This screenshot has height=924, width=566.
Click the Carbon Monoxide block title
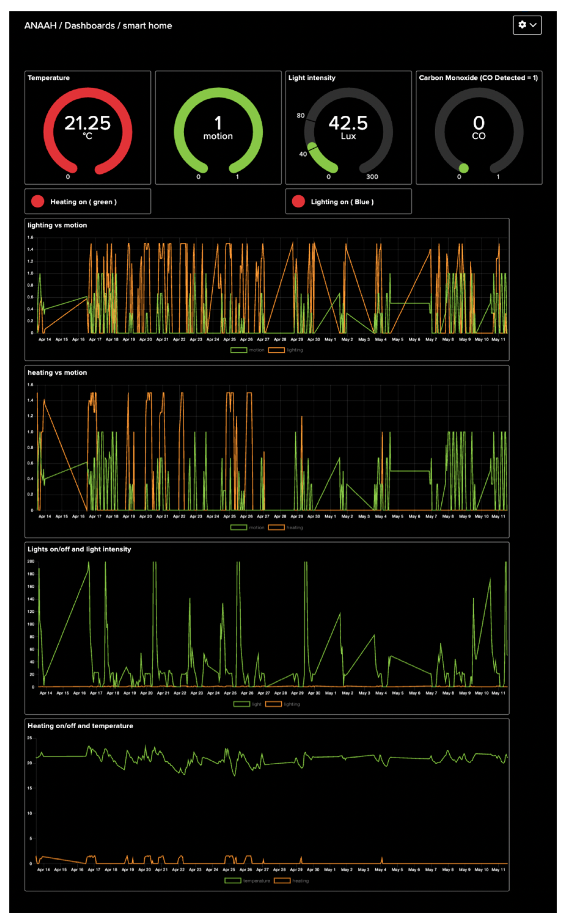click(x=478, y=78)
